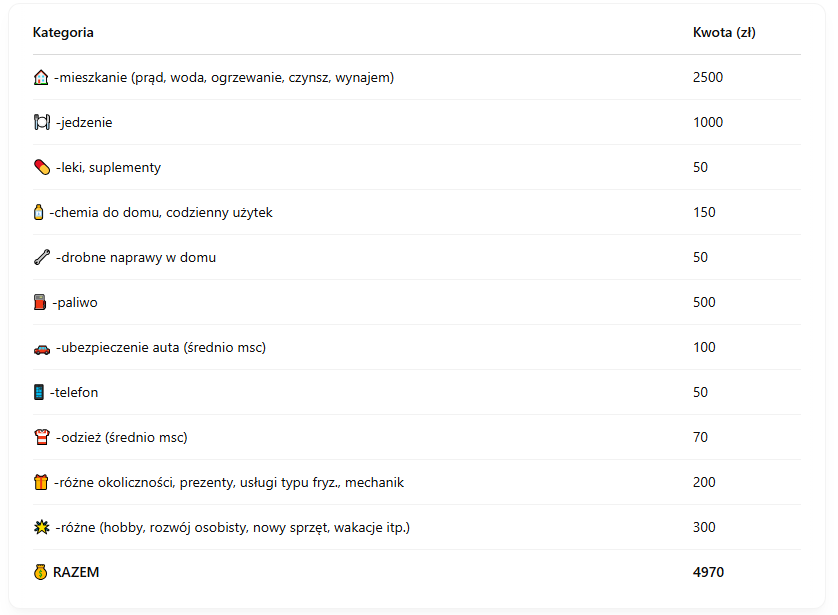838x615 pixels.
Task: Click the phone icon beside telefon
Action: pos(39,392)
